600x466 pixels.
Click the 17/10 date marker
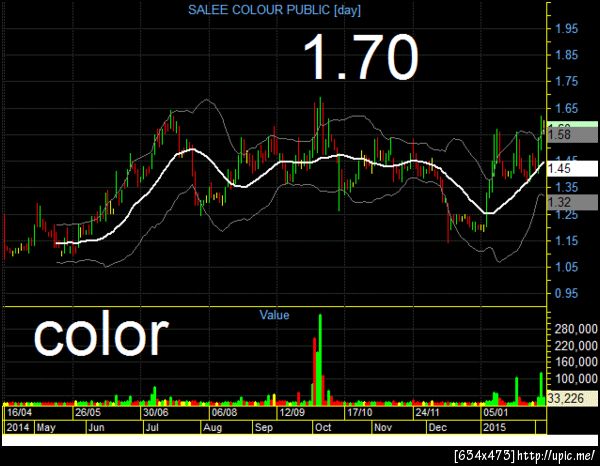360,412
